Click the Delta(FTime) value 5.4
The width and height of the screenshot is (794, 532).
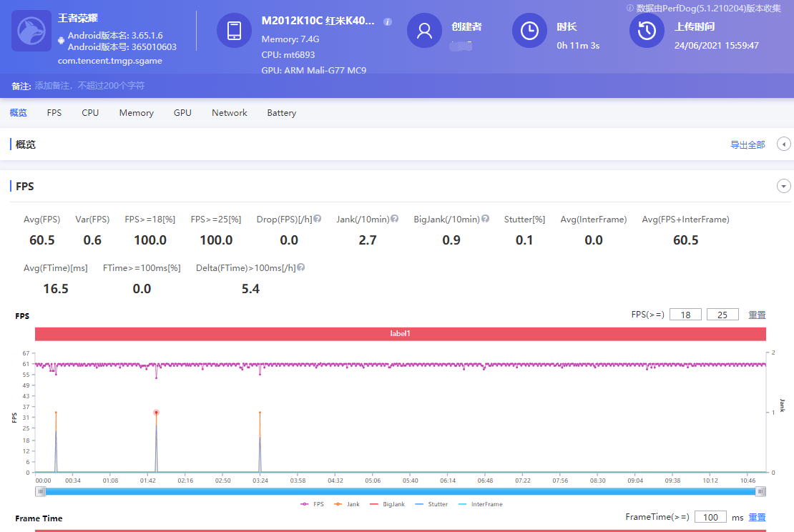click(x=250, y=289)
